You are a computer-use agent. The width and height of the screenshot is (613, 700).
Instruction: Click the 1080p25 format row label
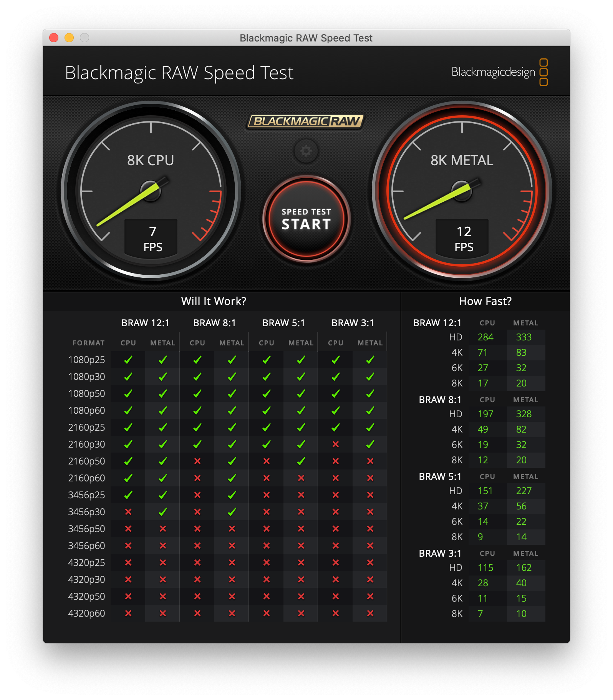point(86,360)
